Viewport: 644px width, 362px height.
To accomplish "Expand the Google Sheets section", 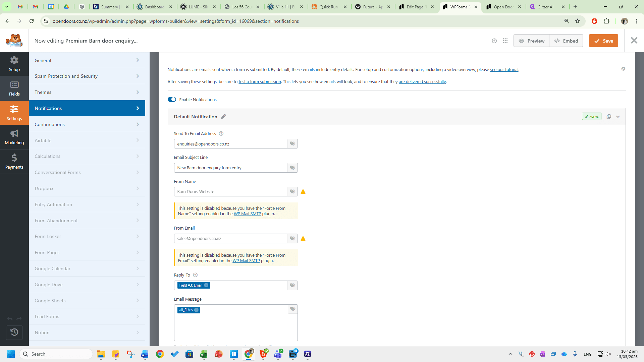I will pyautogui.click(x=87, y=301).
